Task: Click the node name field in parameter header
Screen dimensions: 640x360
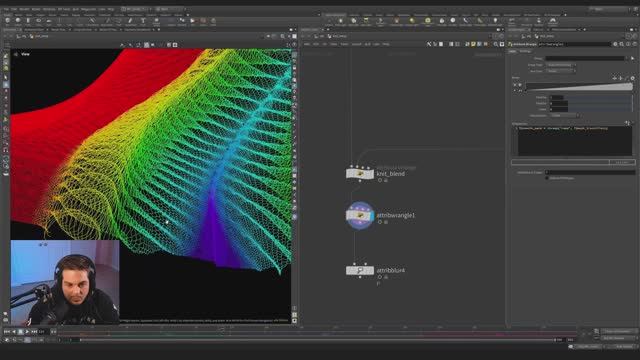Action: point(574,44)
